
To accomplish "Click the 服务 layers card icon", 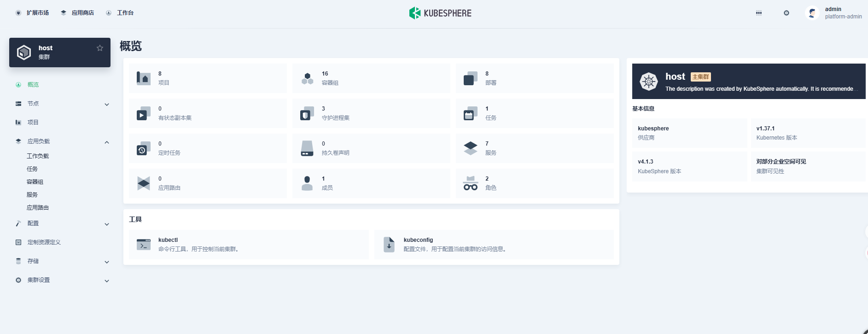I will tap(471, 148).
